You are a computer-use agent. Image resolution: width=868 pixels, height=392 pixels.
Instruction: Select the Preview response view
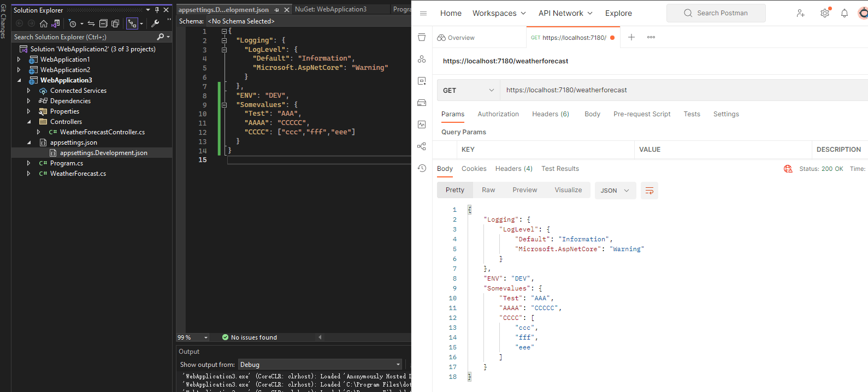525,190
